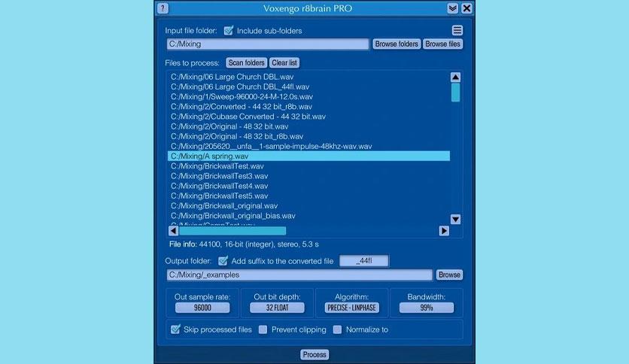The height and width of the screenshot is (364, 629).
Task: Close the Voxengo r8brain PRO window
Action: pyautogui.click(x=467, y=8)
